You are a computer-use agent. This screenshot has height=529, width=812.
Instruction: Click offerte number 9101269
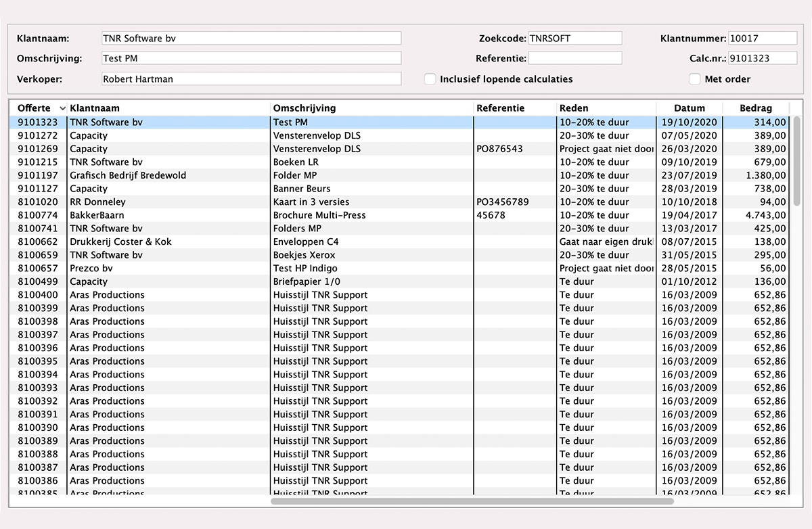click(37, 149)
